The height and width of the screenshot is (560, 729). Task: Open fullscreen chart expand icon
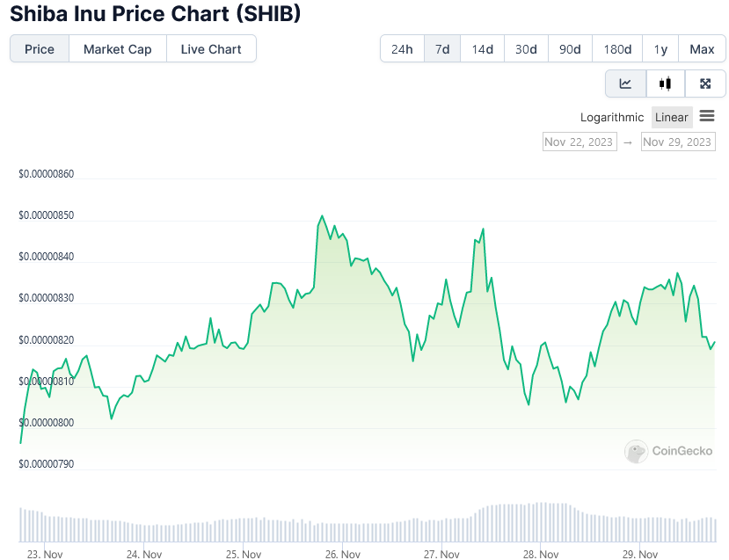click(x=705, y=84)
